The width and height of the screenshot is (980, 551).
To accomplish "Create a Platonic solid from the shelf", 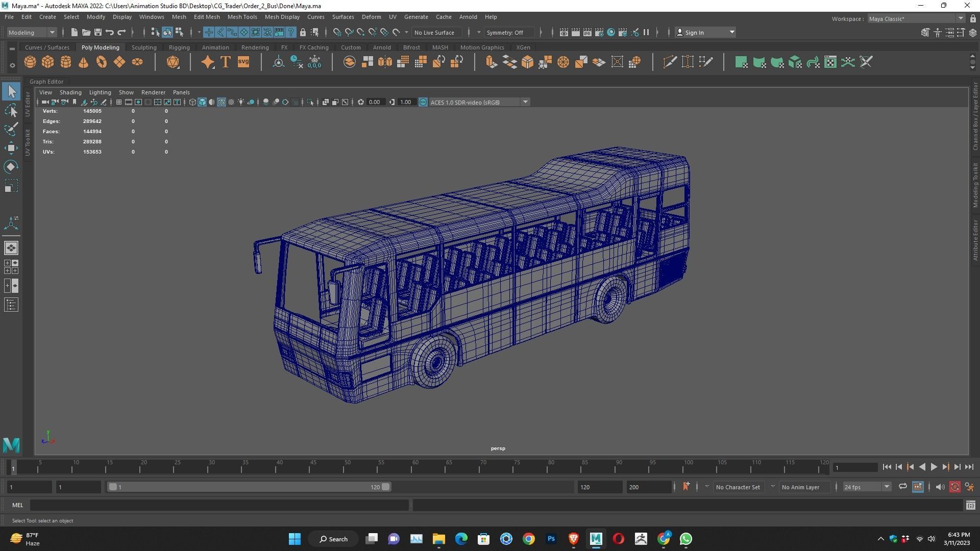I will pyautogui.click(x=173, y=62).
